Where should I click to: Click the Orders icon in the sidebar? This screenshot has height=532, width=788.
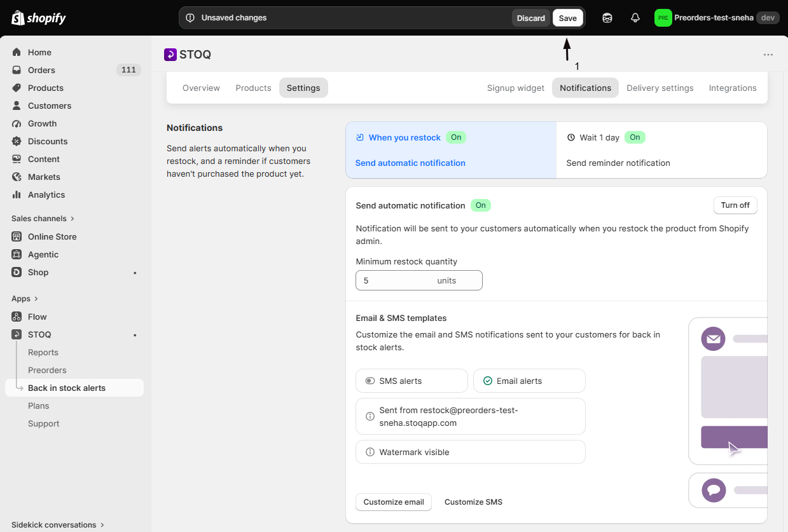point(17,70)
